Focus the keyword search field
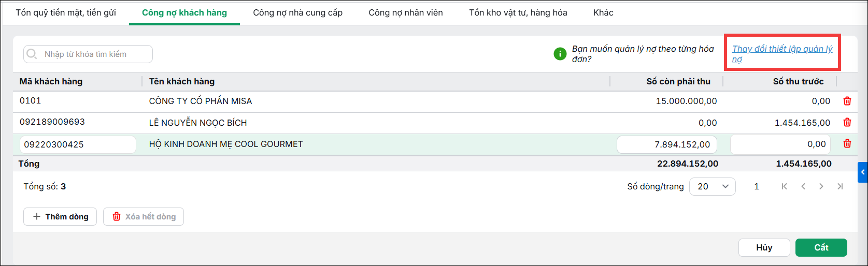 88,54
